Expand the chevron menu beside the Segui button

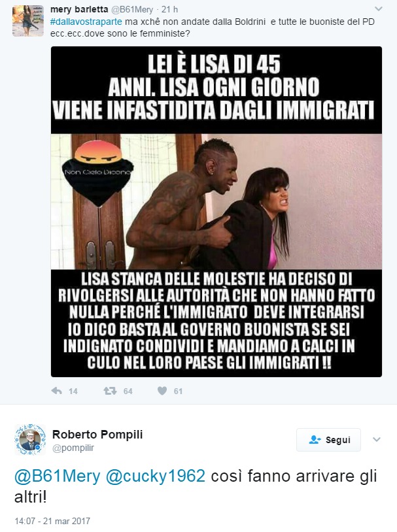click(x=376, y=439)
